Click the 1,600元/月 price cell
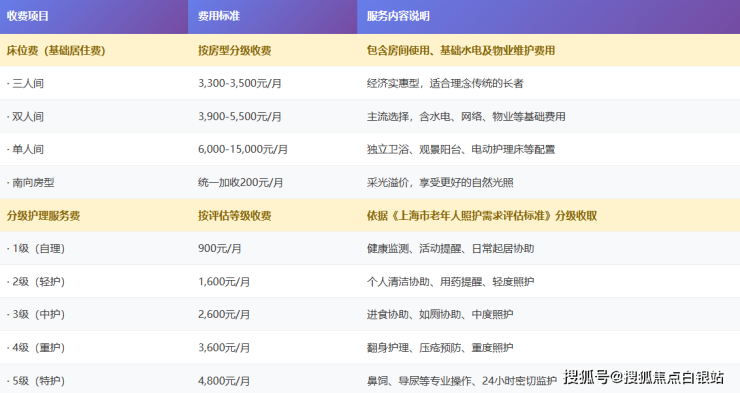 pos(224,282)
